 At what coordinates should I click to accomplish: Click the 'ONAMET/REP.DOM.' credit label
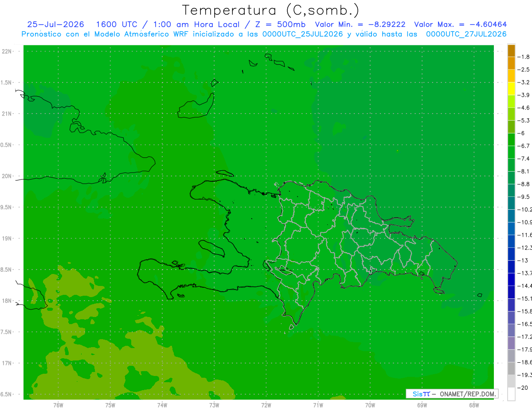(467, 394)
